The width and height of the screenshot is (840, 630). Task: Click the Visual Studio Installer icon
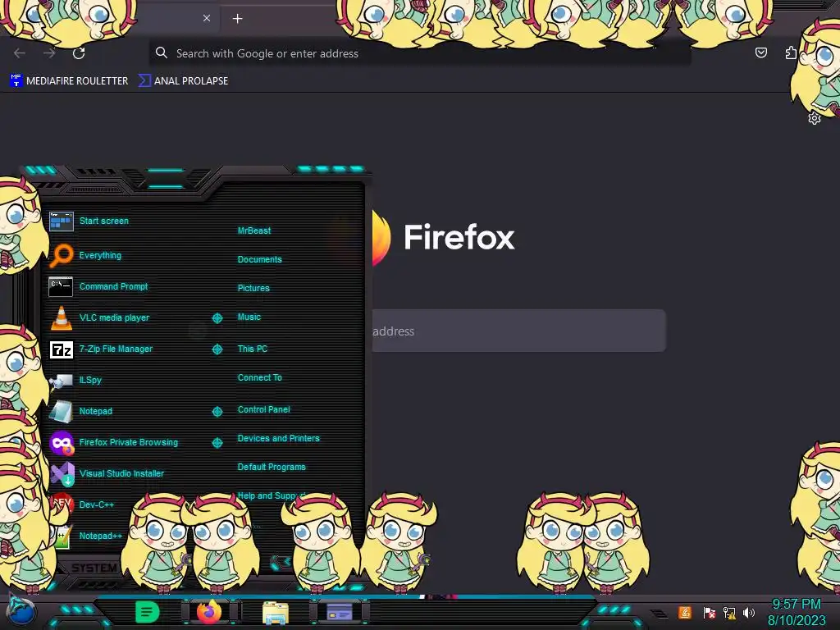coord(62,473)
